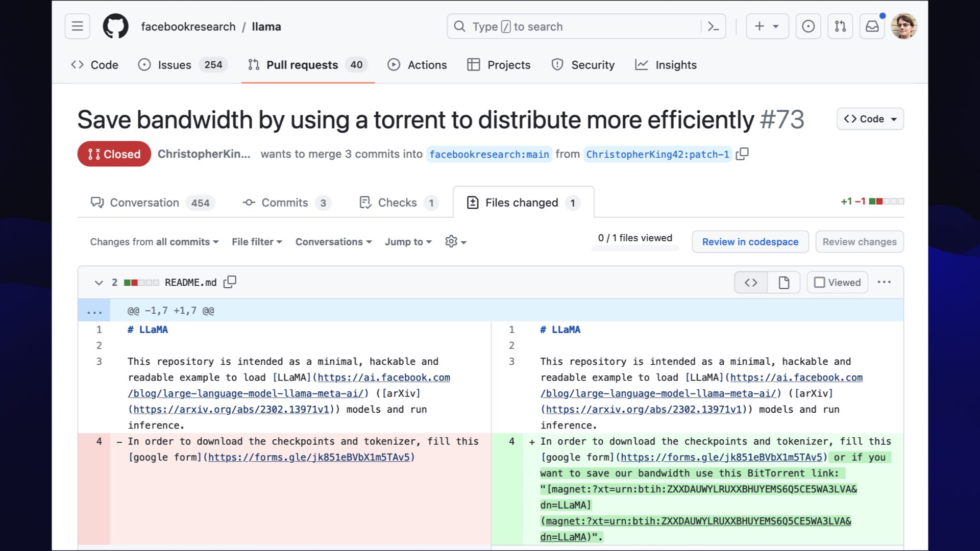980x551 pixels.
Task: Copy README.md file path
Action: tap(230, 282)
